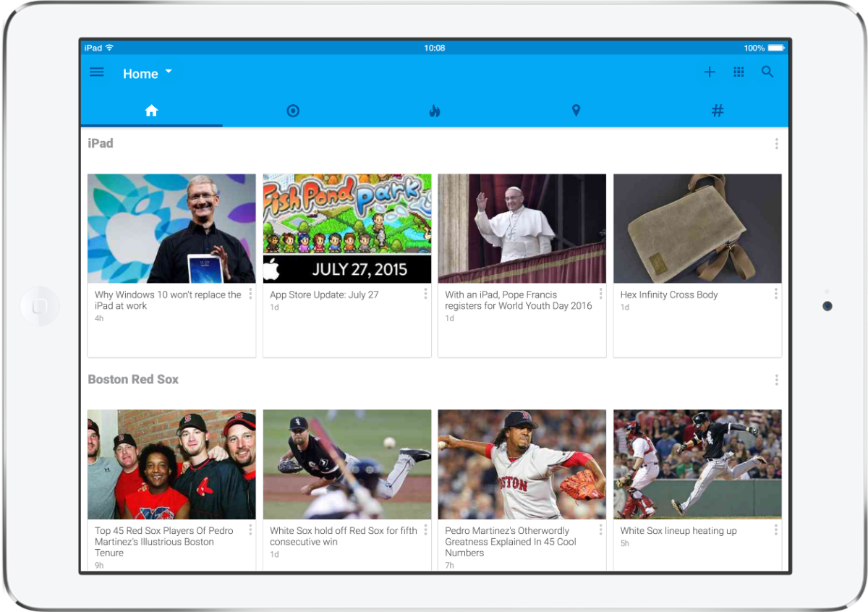Tap the battery status icon

(x=776, y=48)
